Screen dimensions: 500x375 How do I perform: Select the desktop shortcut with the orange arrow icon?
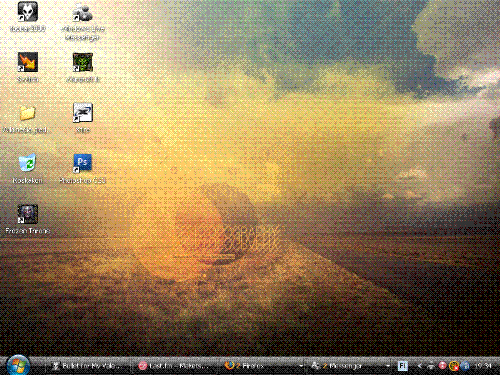28,67
